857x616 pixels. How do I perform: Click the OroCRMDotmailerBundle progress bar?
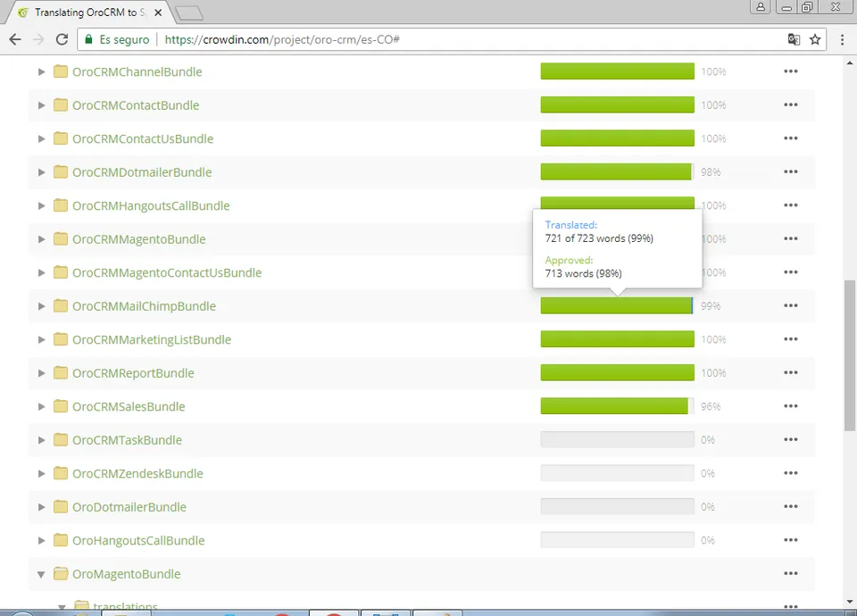click(x=617, y=171)
